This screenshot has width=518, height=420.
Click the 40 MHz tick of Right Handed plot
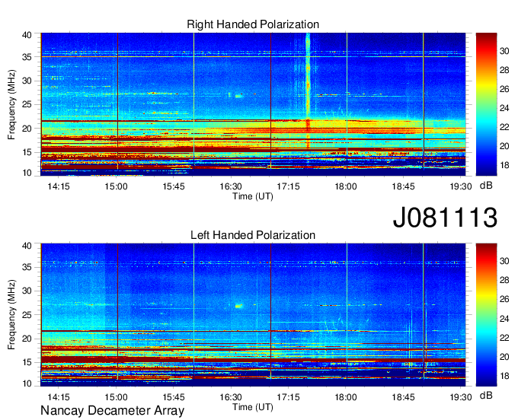[x=27, y=35]
